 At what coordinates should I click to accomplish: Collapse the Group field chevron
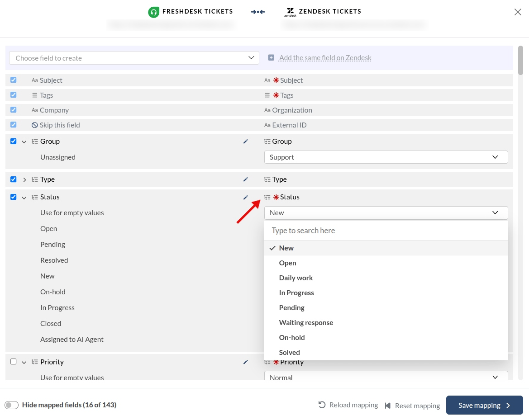click(24, 142)
